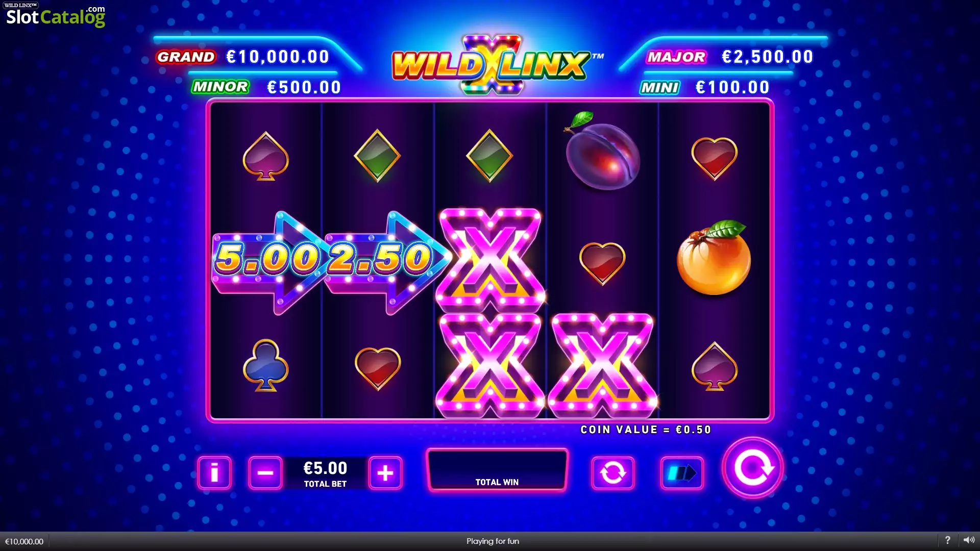Open help with the question mark icon
The height and width of the screenshot is (551, 980).
coord(947,540)
